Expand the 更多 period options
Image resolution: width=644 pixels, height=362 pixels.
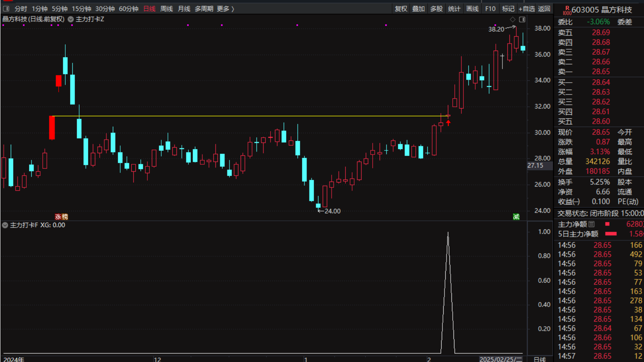click(225, 9)
